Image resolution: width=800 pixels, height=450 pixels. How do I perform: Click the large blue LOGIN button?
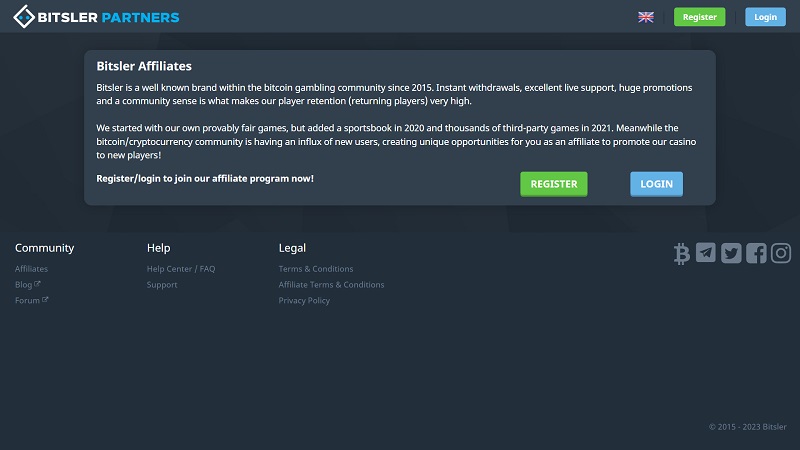click(x=656, y=184)
